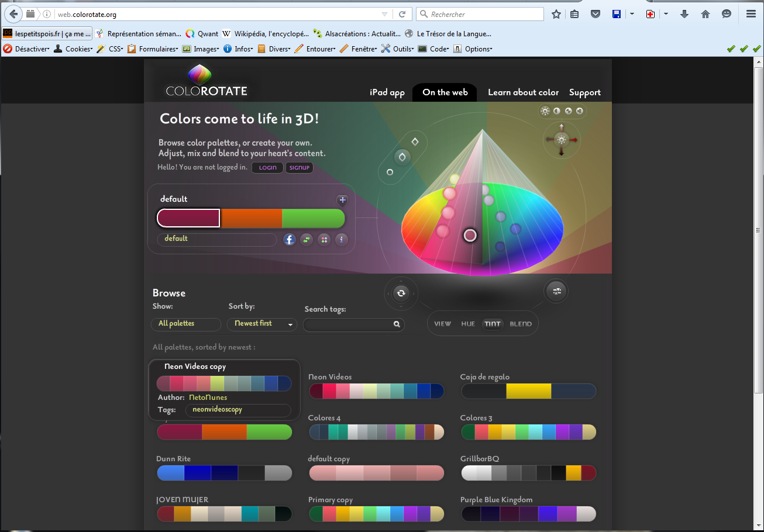The image size is (764, 532).
Task: Share the default palette on Facebook
Action: point(289,239)
